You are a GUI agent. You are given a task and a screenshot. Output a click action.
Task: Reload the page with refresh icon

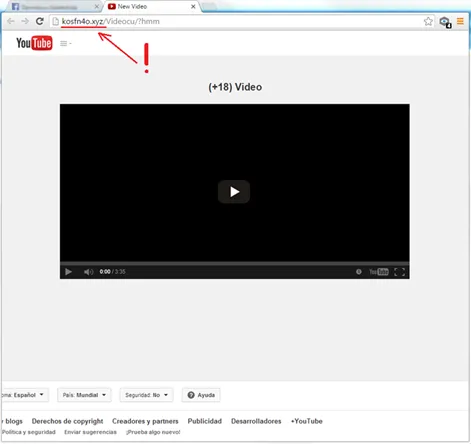coord(40,21)
